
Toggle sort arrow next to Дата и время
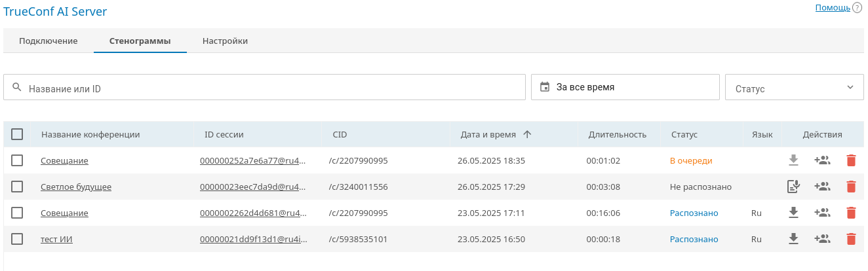coord(527,134)
